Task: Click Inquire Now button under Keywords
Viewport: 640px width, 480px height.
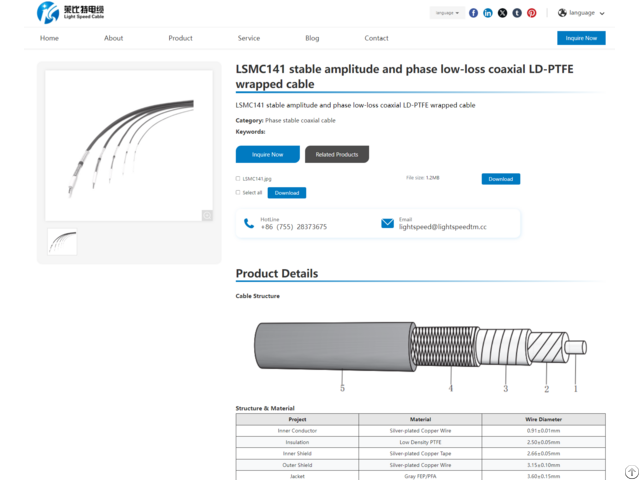Action: point(268,154)
